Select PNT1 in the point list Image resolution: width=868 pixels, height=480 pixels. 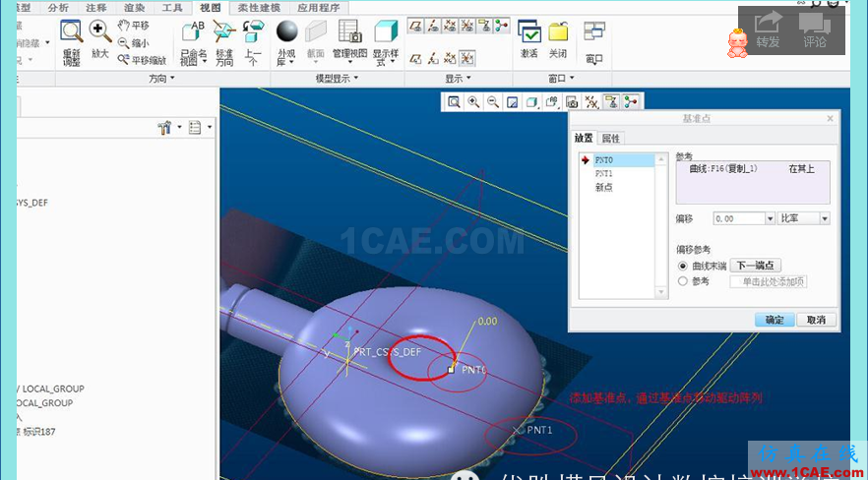click(603, 173)
